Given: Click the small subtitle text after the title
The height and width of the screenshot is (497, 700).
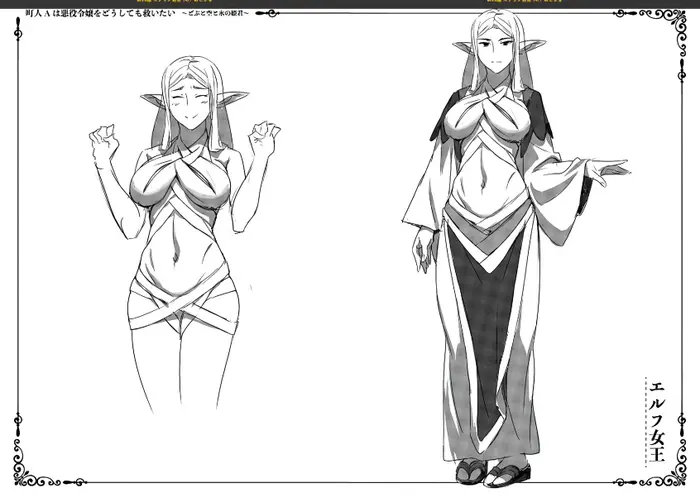Looking at the screenshot, I should tap(215, 14).
